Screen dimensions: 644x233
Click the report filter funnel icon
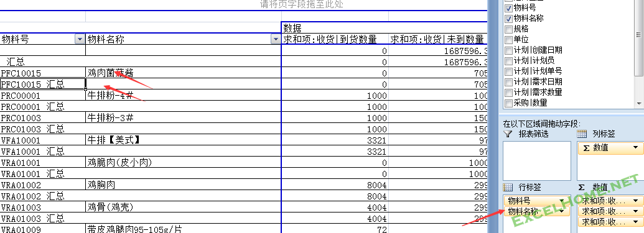tap(508, 134)
